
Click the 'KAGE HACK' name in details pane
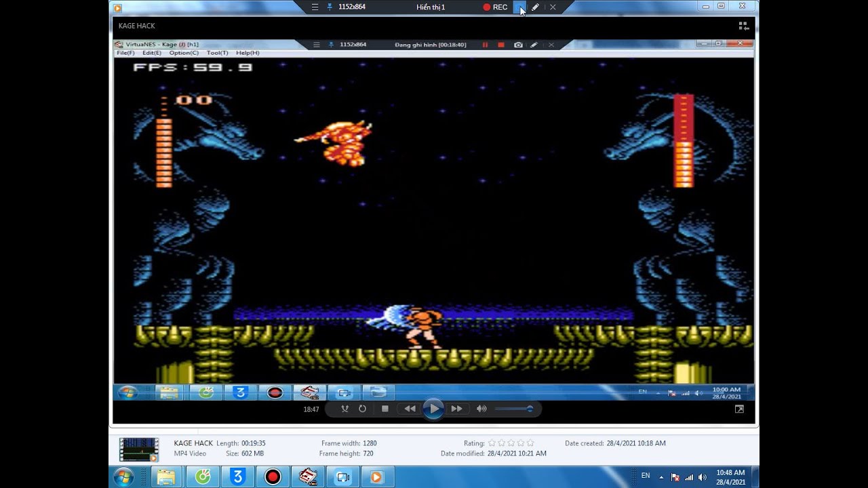coord(193,443)
